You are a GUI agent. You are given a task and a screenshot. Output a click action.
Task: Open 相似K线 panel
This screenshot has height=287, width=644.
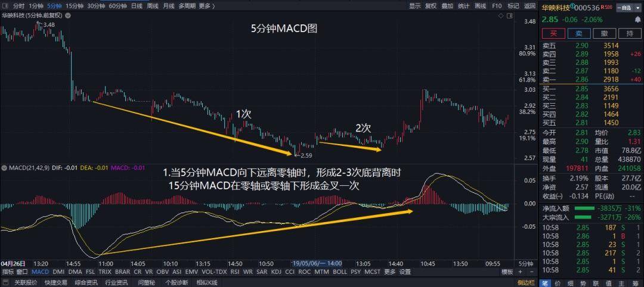(207, 282)
